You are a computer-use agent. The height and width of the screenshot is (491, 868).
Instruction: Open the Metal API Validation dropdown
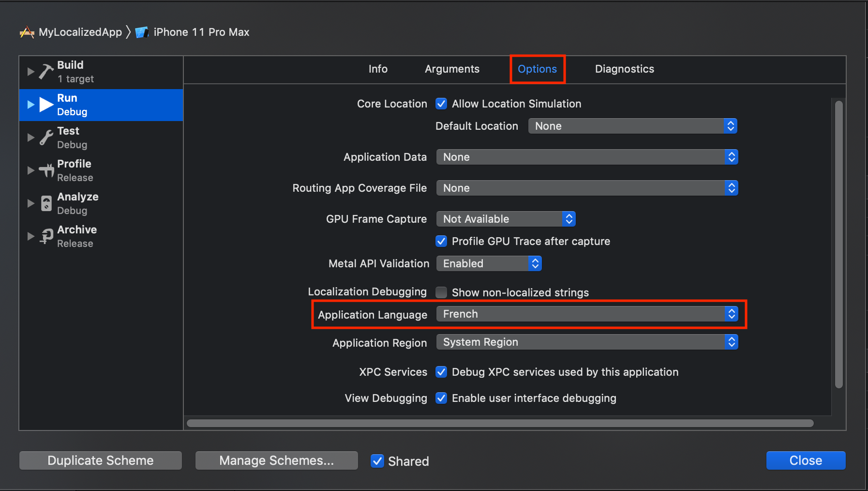point(489,263)
